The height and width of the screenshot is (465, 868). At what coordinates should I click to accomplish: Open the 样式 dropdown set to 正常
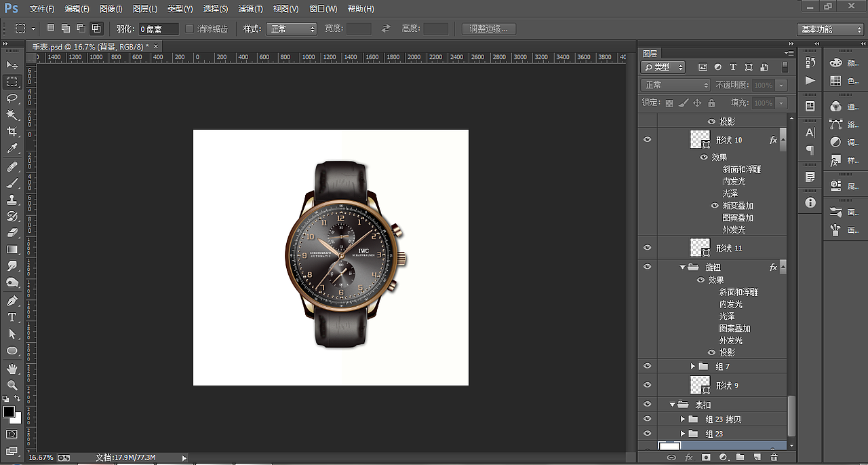pyautogui.click(x=292, y=29)
